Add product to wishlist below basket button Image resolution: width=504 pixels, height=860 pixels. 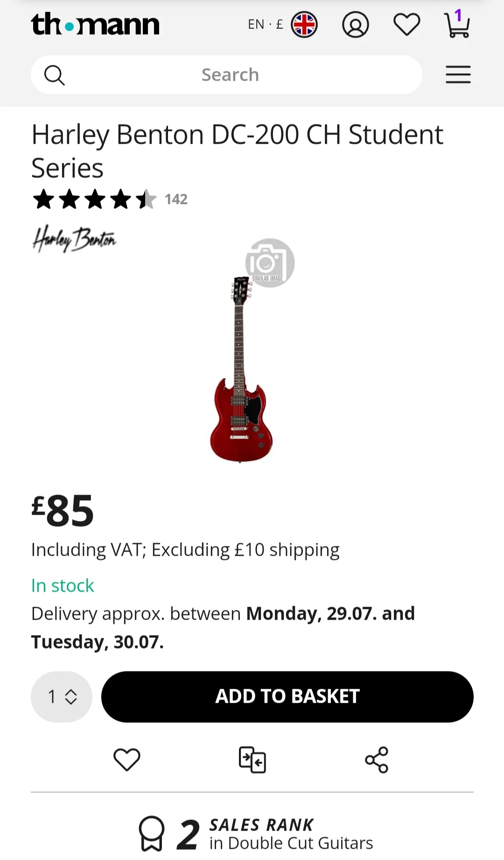pos(126,759)
